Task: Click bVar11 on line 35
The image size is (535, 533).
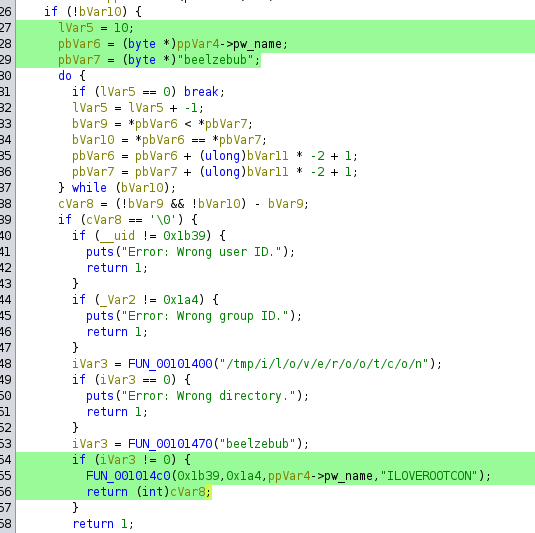Action: pos(268,156)
